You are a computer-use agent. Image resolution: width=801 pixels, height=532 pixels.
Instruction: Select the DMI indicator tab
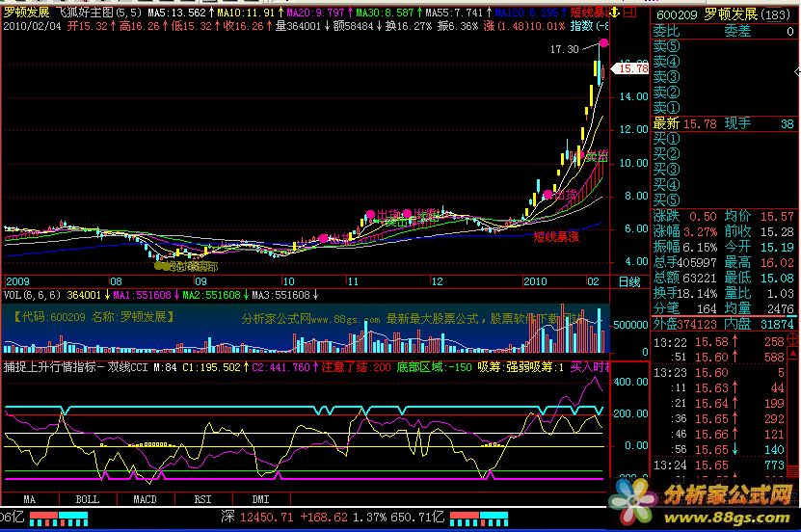pos(260,499)
